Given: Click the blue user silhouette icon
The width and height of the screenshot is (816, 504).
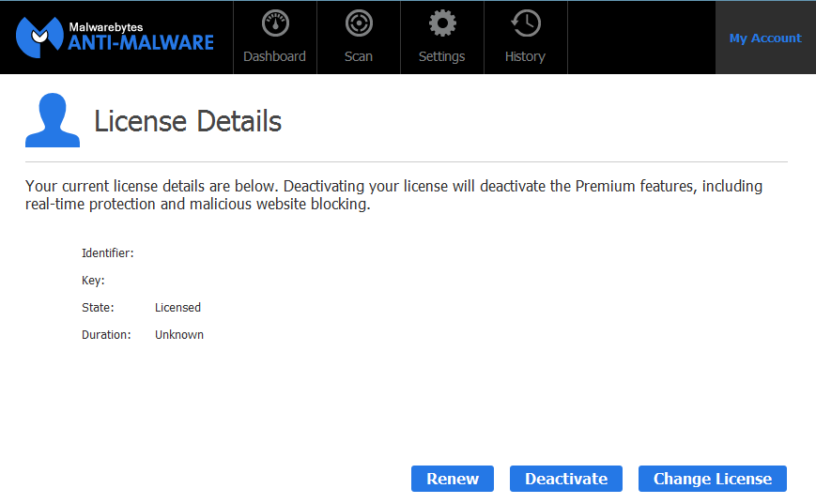Looking at the screenshot, I should (52, 121).
